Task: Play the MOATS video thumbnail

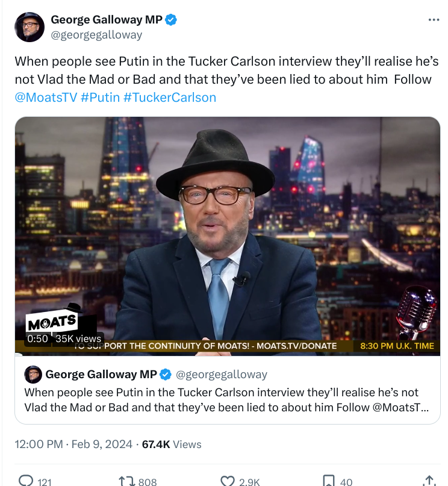Action: pyautogui.click(x=228, y=236)
